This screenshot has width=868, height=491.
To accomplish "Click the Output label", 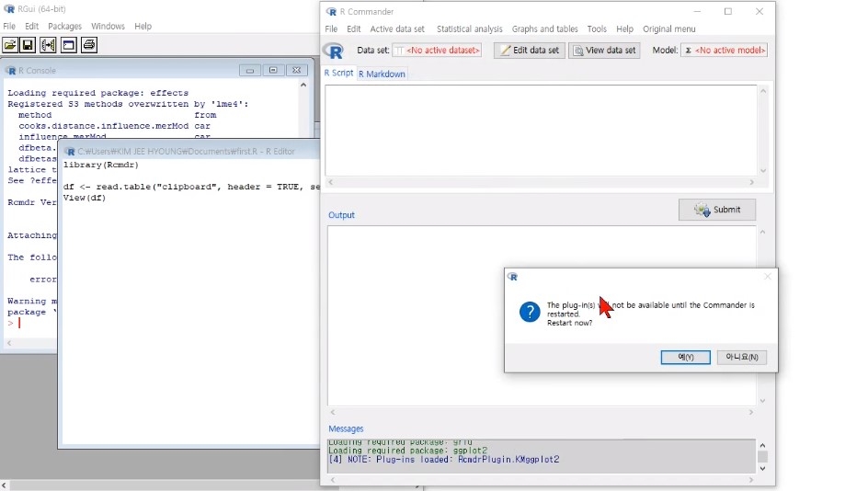I will (341, 215).
